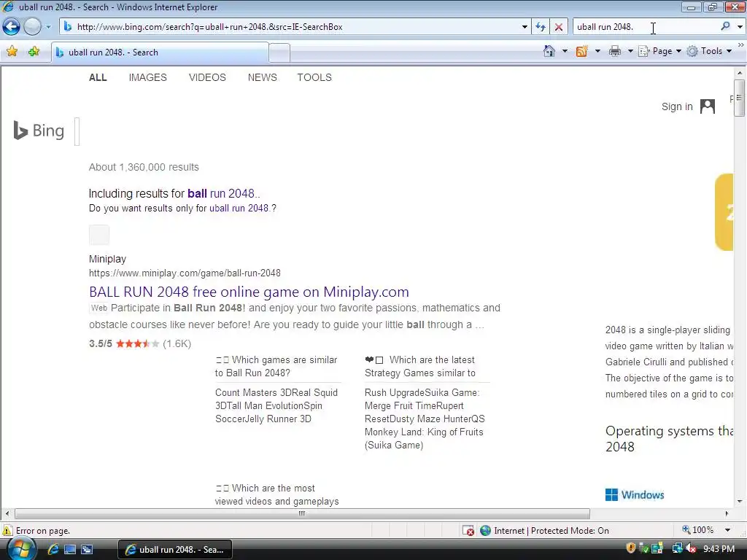Click the security shield tray icon
Viewport: 747px width, 560px height.
[631, 548]
